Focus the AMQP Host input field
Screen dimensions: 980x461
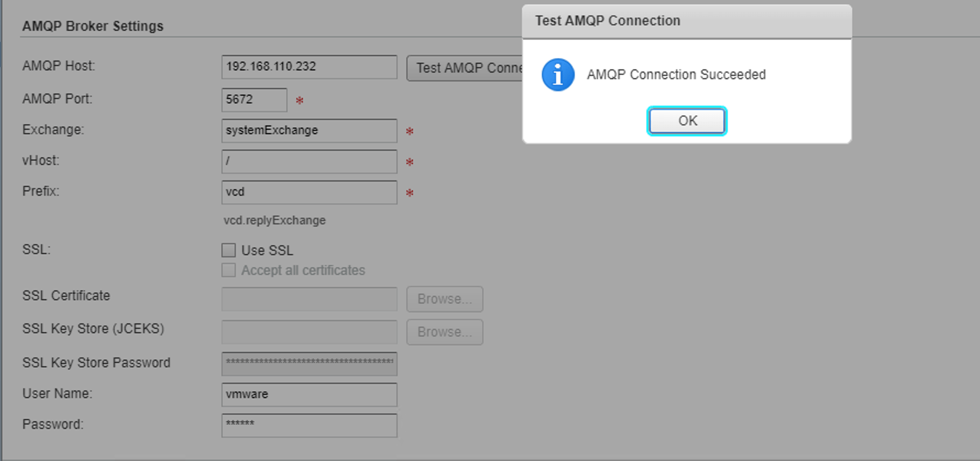pyautogui.click(x=309, y=67)
